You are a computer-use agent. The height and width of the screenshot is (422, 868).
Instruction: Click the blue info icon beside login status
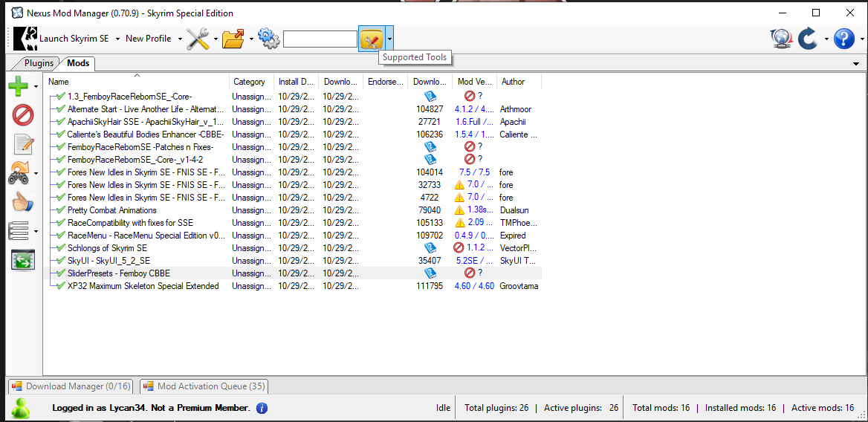pos(262,408)
